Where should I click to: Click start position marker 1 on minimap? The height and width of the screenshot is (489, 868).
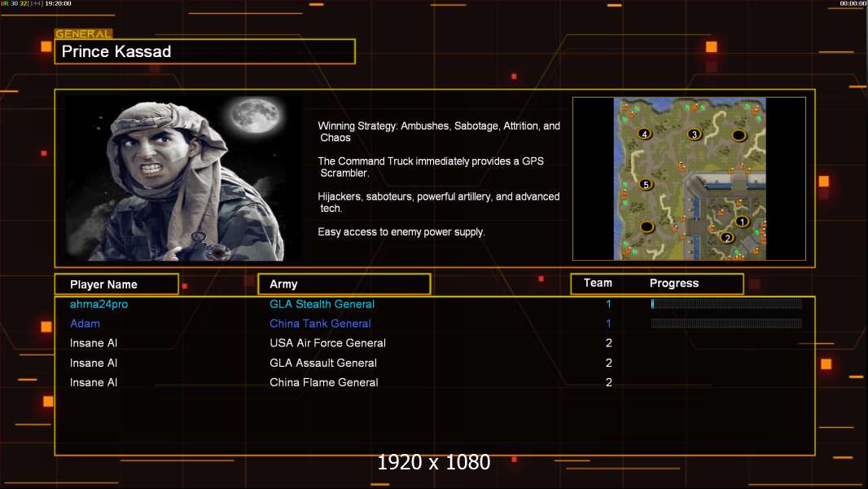(x=742, y=222)
